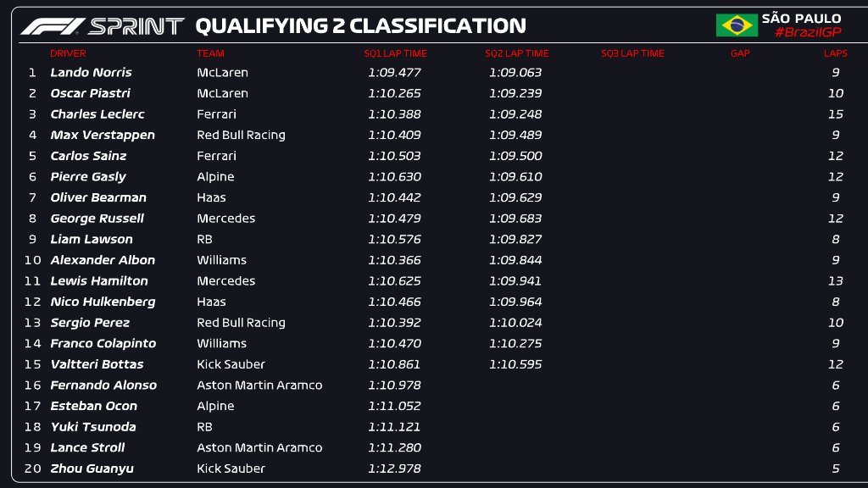Click Oscar Piastri's SQ2 time 1:09.239

515,93
